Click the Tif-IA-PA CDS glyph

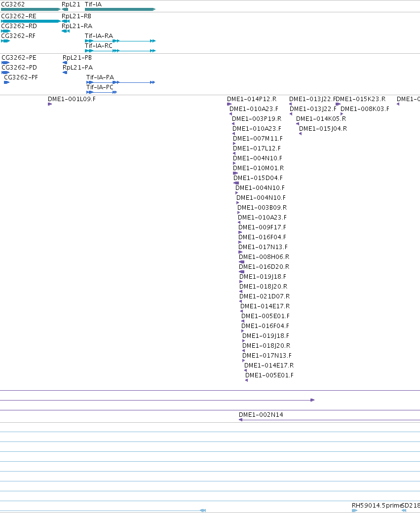pos(120,82)
